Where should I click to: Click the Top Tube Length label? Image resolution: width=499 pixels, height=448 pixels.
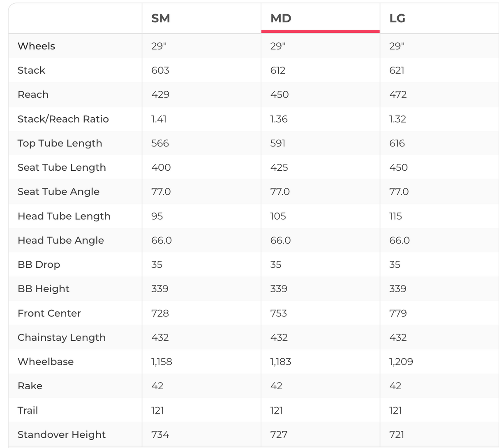(x=60, y=143)
